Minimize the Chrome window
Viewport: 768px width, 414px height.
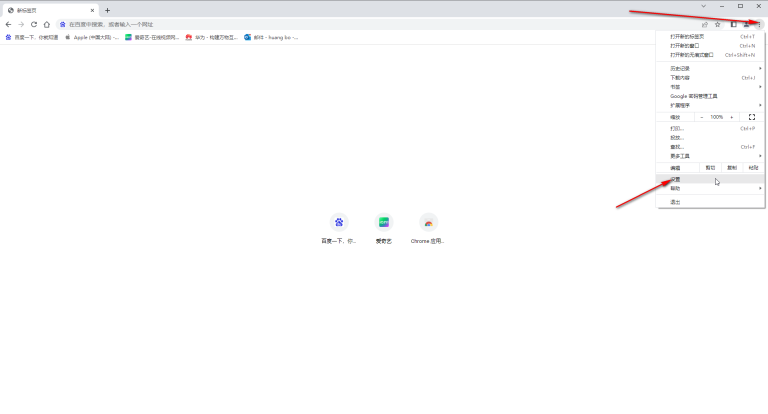(722, 6)
